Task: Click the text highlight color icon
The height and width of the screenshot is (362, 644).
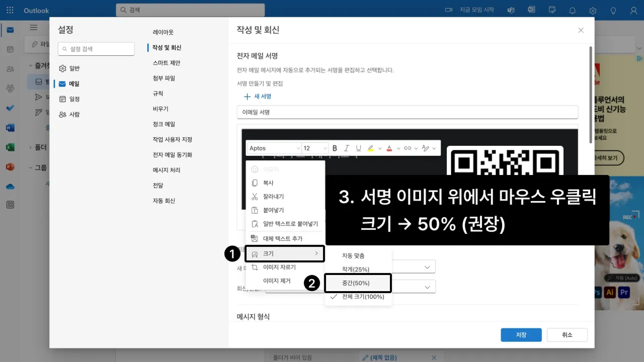Action: click(x=370, y=148)
